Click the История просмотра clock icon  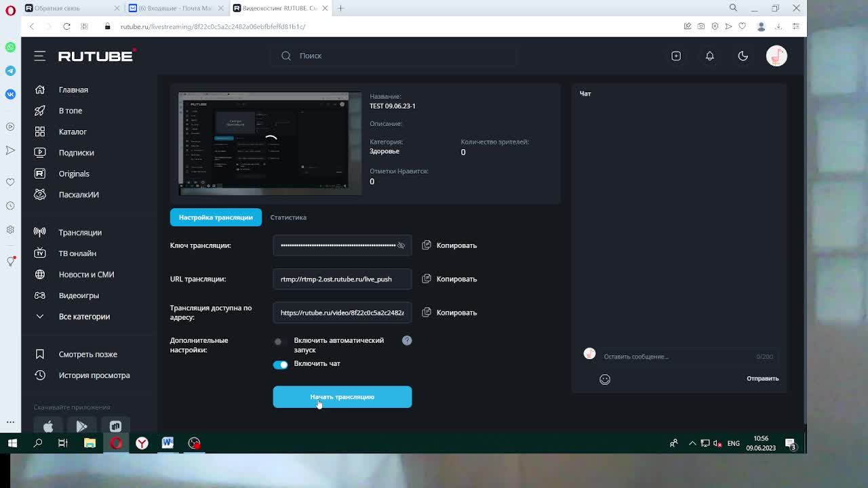click(40, 375)
